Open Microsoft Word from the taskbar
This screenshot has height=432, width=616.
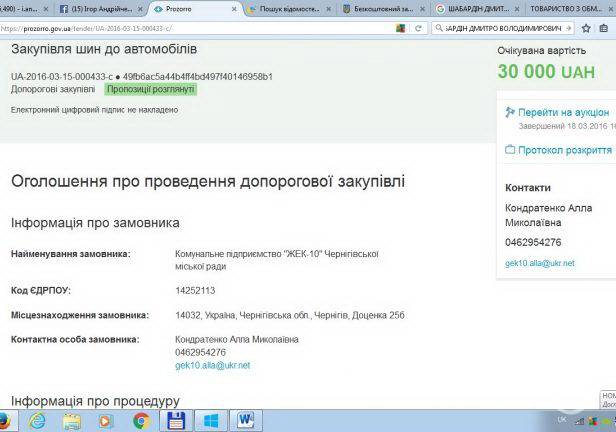[246, 420]
